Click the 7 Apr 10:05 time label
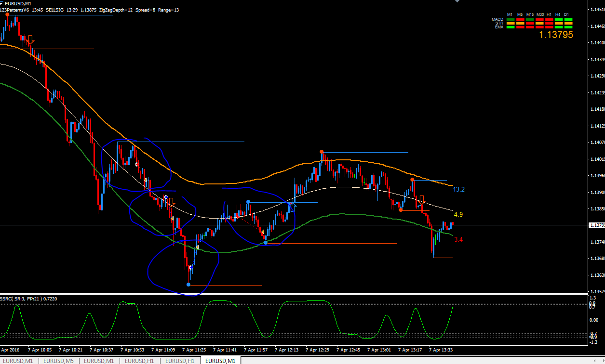Image resolution: width=605 pixels, height=364 pixels. pyautogui.click(x=40, y=350)
